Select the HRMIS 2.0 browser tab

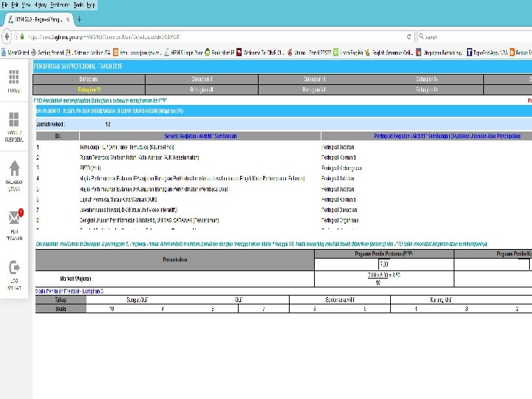pos(38,20)
